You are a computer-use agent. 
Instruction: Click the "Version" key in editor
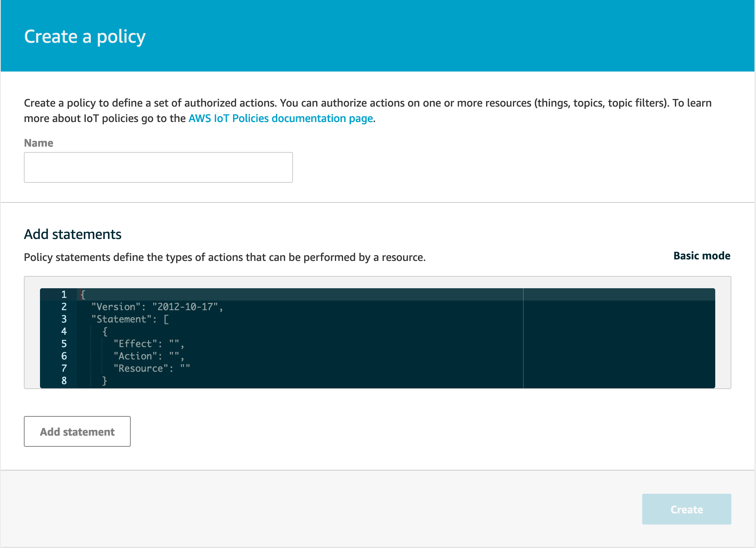[116, 307]
